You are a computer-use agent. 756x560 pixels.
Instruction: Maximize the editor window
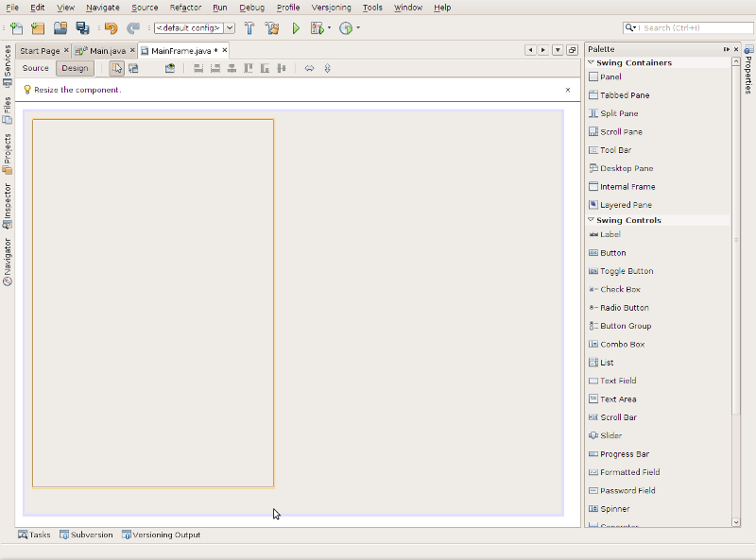click(x=573, y=50)
